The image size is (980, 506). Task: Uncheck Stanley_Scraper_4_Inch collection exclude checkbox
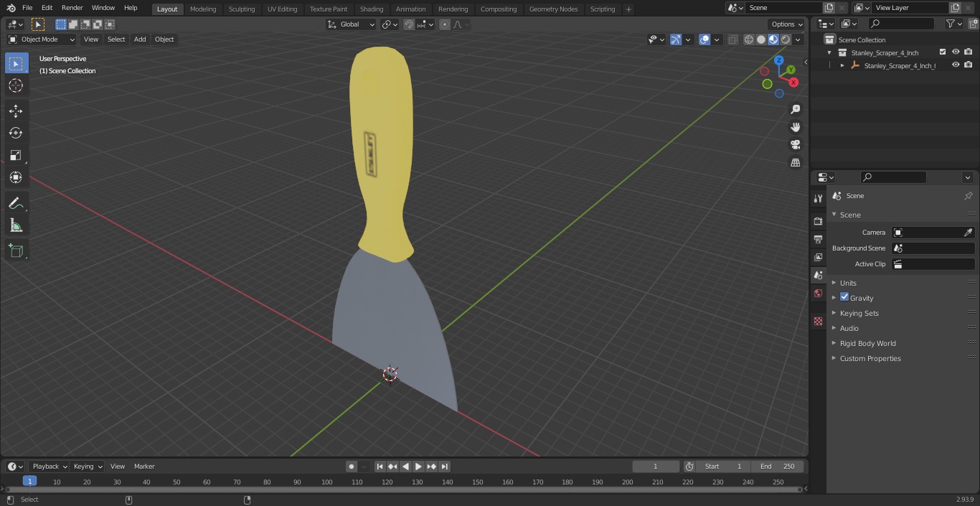[x=943, y=52]
